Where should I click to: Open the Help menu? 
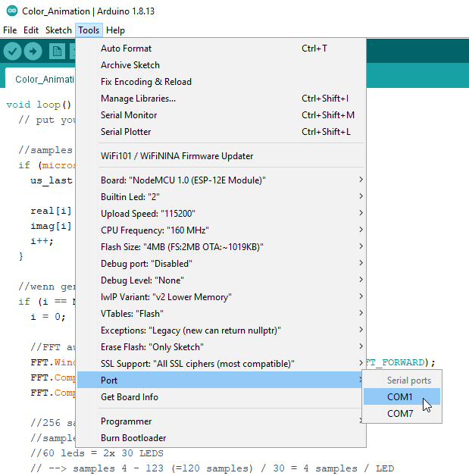point(115,30)
